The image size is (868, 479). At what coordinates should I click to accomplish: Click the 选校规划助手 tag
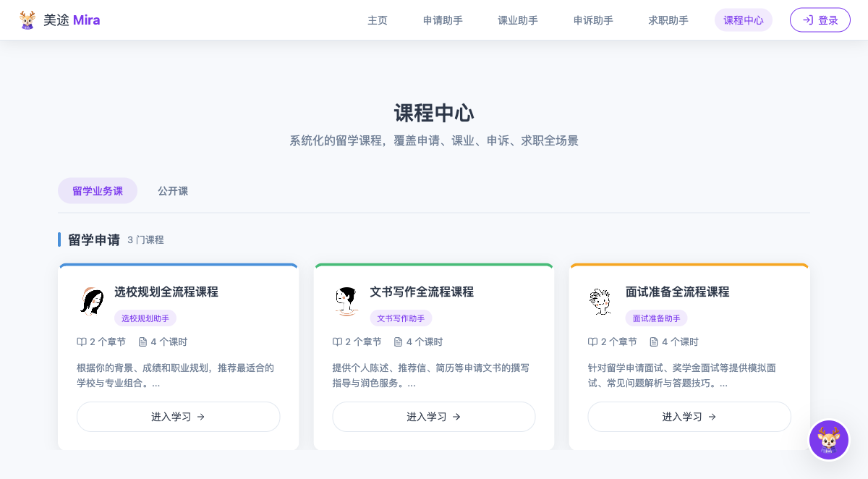145,318
